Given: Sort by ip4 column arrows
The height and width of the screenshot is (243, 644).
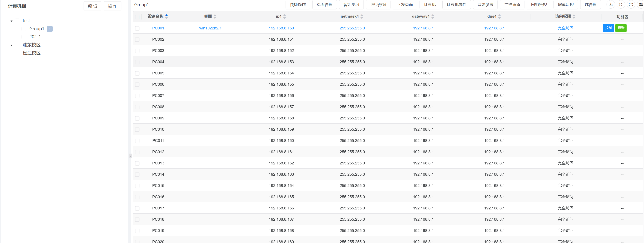Looking at the screenshot, I should point(284,16).
